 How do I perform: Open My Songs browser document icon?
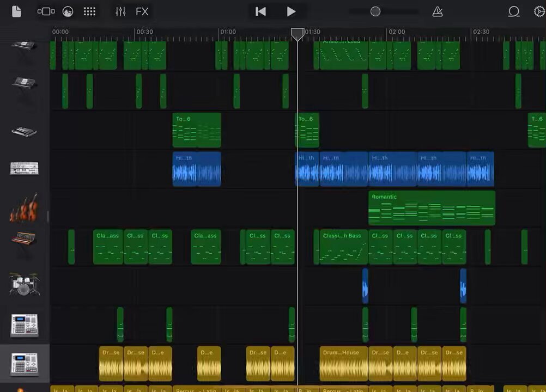(x=16, y=11)
